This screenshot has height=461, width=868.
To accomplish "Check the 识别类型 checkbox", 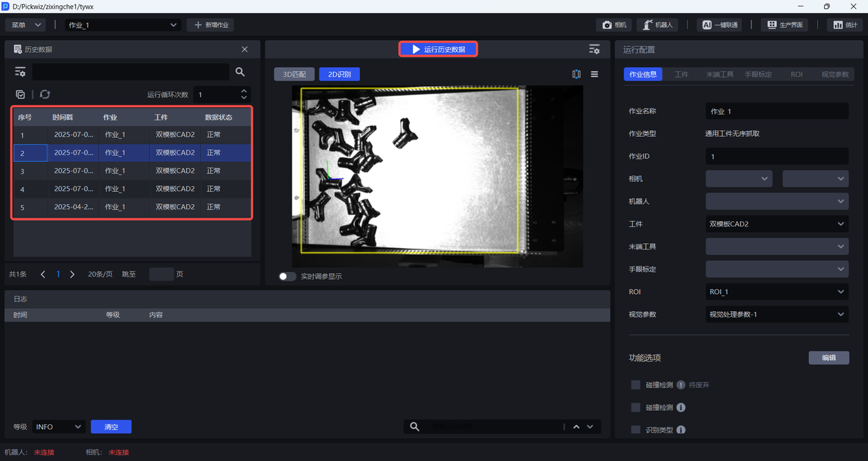I will [635, 429].
